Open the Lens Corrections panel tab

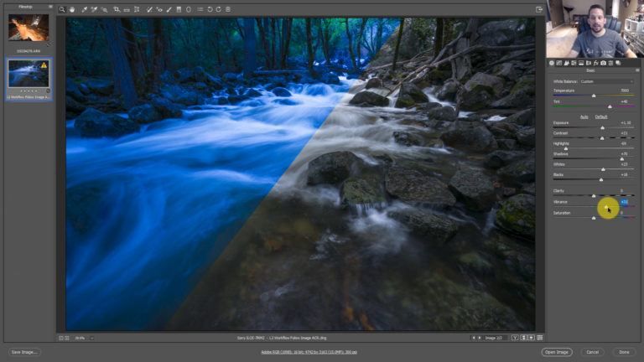[x=589, y=63]
